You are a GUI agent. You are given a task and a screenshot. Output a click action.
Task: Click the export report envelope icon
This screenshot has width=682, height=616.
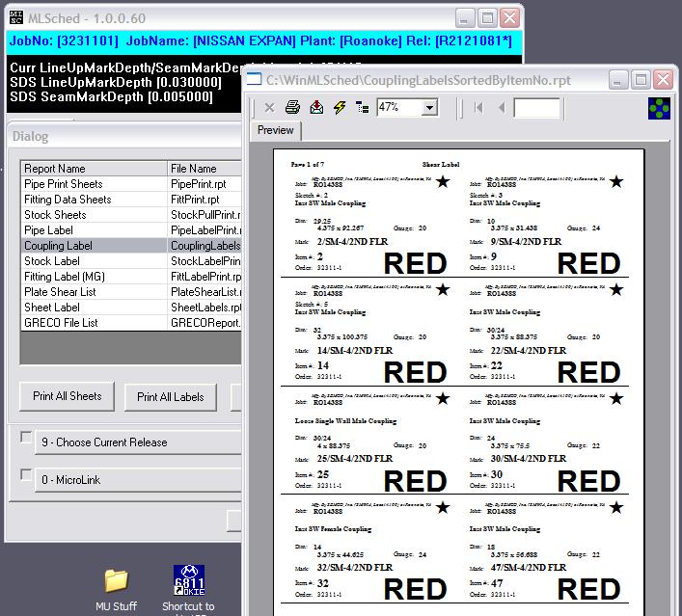pyautogui.click(x=316, y=108)
